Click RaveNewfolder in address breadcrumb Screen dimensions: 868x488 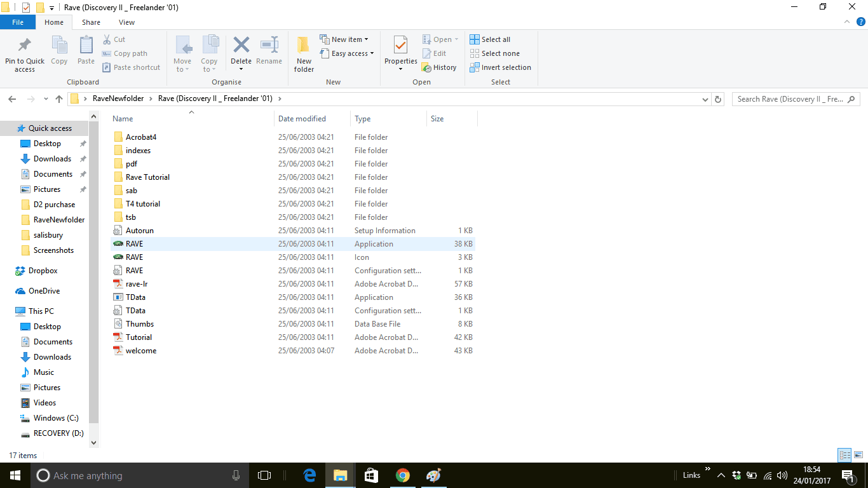pos(118,99)
